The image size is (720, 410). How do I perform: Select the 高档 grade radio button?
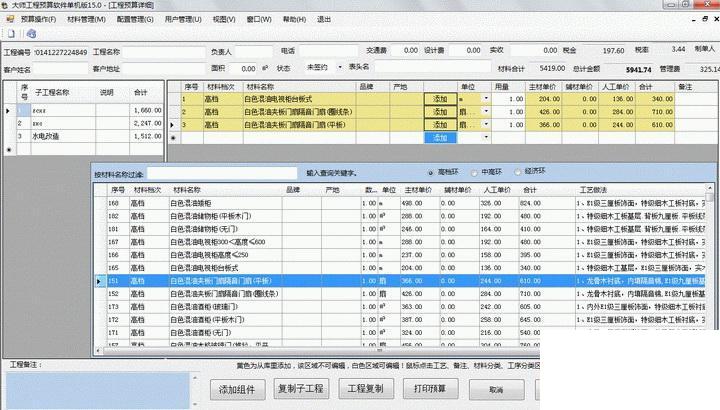pyautogui.click(x=430, y=173)
